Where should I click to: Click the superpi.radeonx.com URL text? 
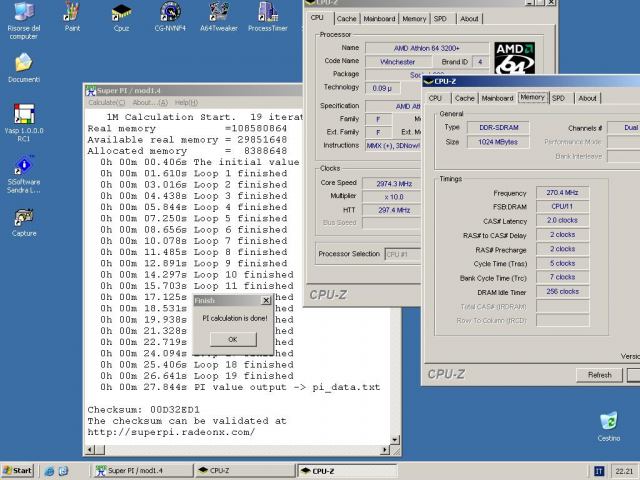point(171,432)
